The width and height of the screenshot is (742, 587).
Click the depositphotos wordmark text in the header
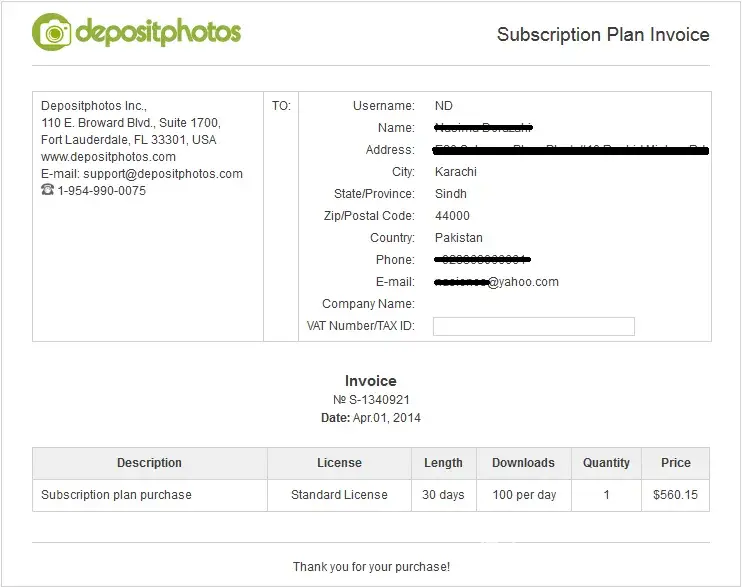pos(158,32)
